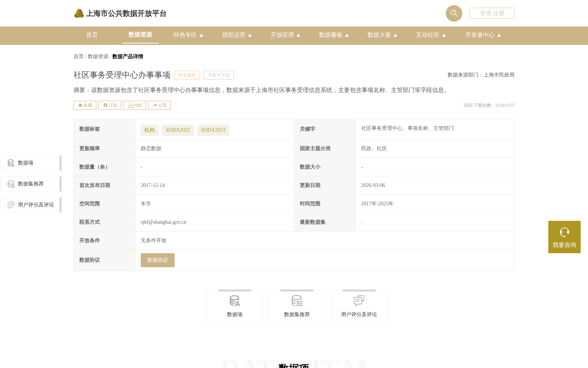Viewport: 588px width, 368px height.
Task: Click the 数据来源部门：上海市民政局 text
Action: point(481,75)
